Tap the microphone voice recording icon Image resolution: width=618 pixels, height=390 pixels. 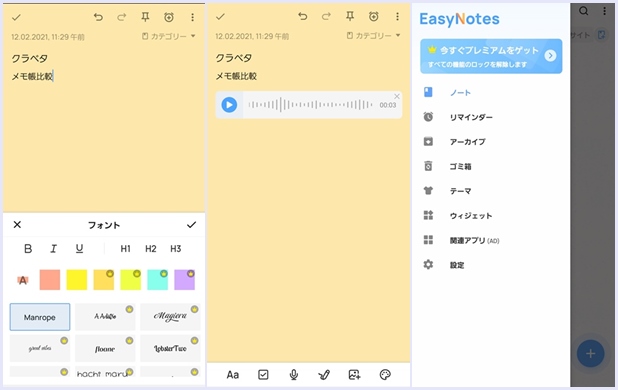point(294,375)
